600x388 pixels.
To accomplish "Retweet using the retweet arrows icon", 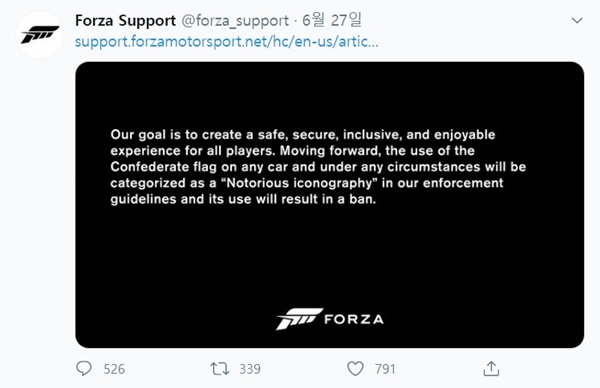I will pyautogui.click(x=220, y=369).
